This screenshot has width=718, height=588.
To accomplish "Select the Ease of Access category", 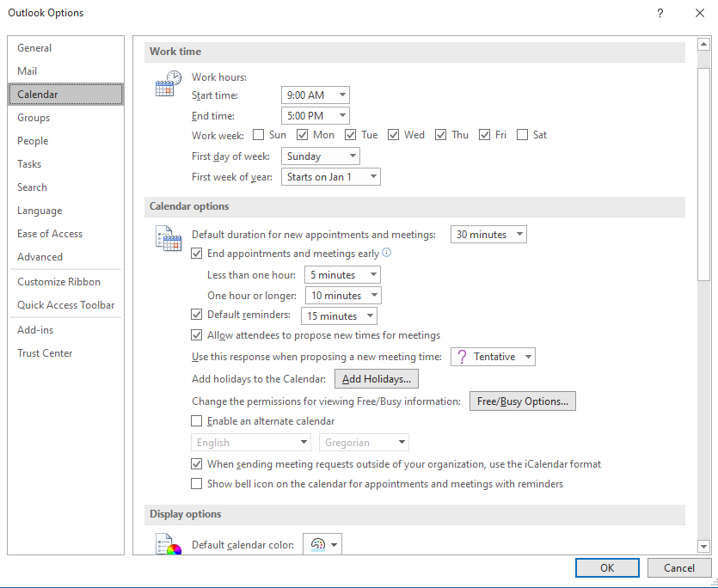I will click(65, 234).
